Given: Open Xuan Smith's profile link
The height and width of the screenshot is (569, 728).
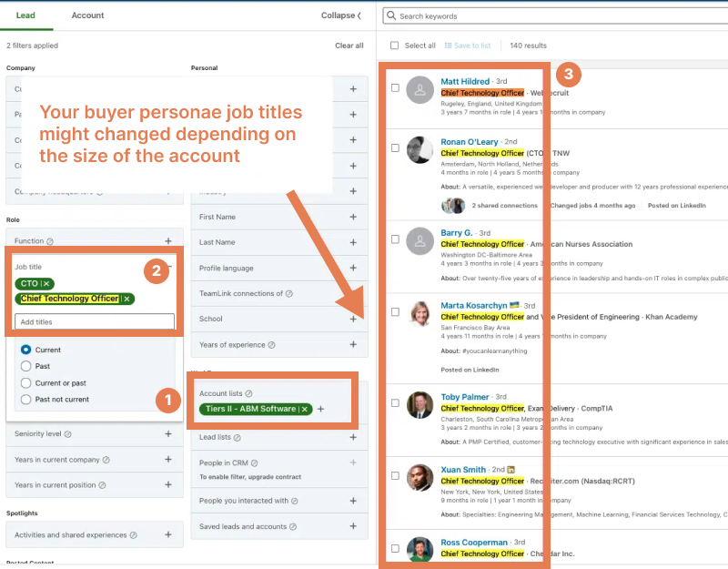Looking at the screenshot, I should pyautogui.click(x=463, y=470).
